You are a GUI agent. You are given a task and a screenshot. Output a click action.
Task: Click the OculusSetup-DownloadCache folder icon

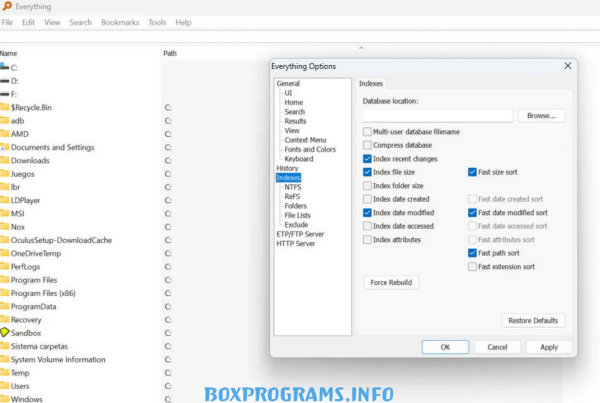coord(4,240)
